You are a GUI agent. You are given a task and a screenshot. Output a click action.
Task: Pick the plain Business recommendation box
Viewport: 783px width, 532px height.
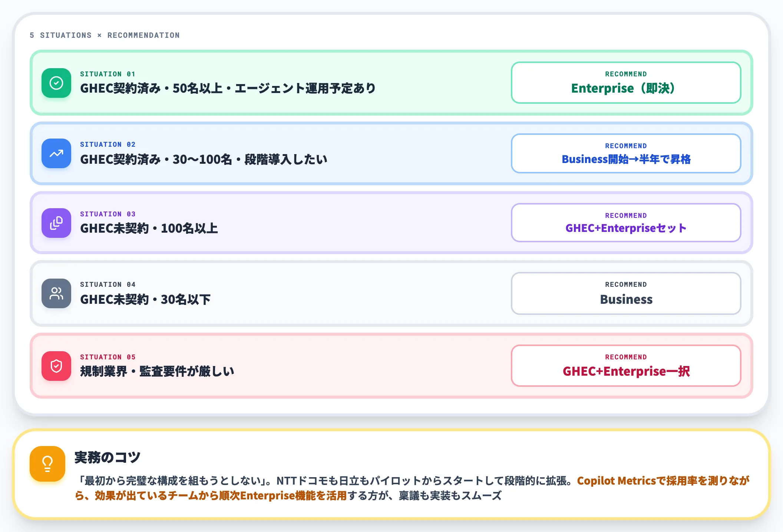[626, 293]
